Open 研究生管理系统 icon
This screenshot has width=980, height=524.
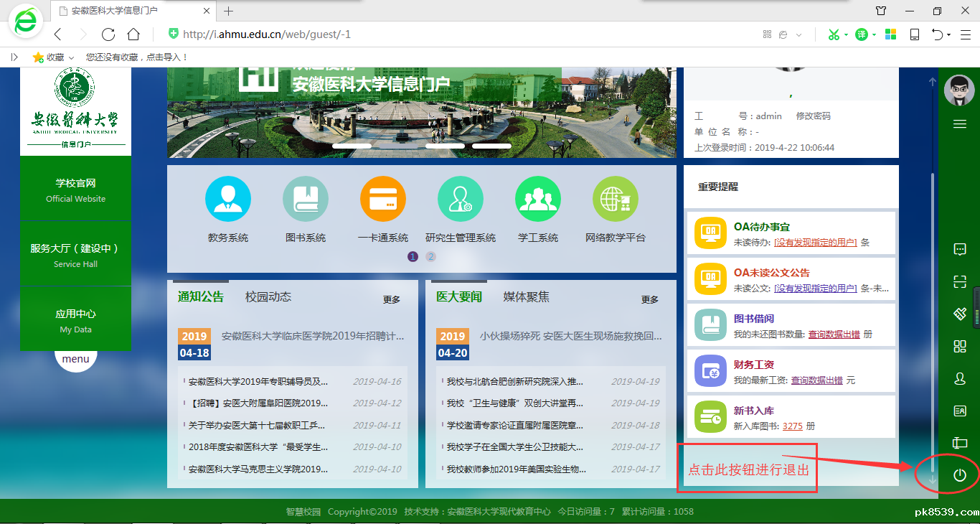click(461, 199)
